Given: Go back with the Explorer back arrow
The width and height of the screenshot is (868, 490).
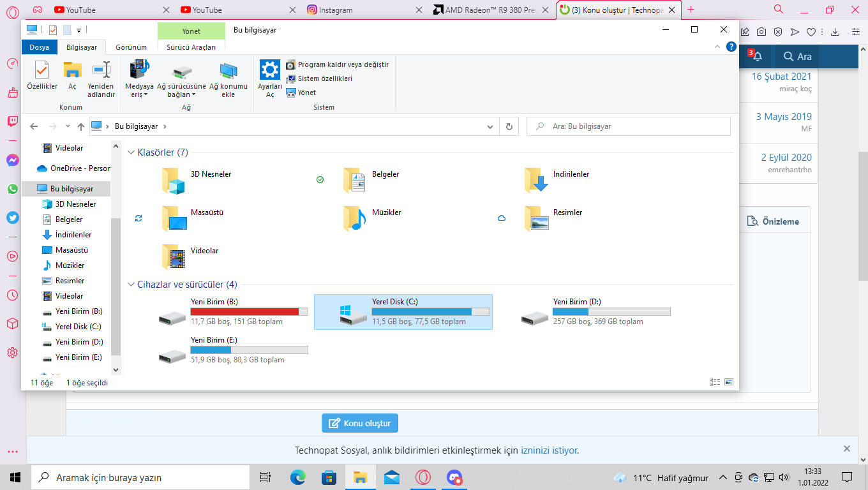Looking at the screenshot, I should point(34,126).
